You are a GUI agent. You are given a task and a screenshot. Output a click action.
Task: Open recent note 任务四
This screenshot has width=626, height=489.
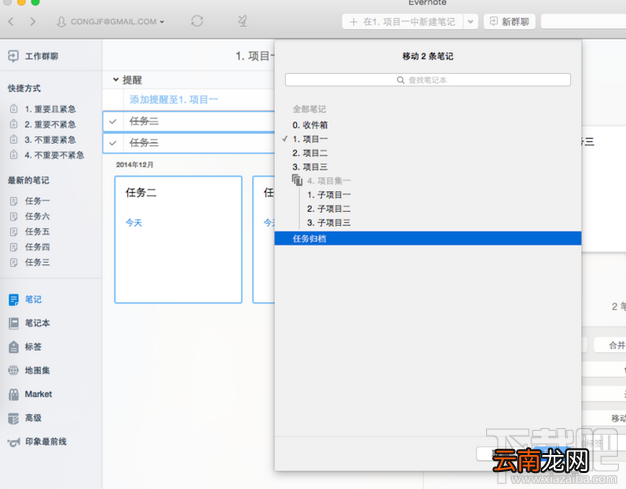(30, 247)
